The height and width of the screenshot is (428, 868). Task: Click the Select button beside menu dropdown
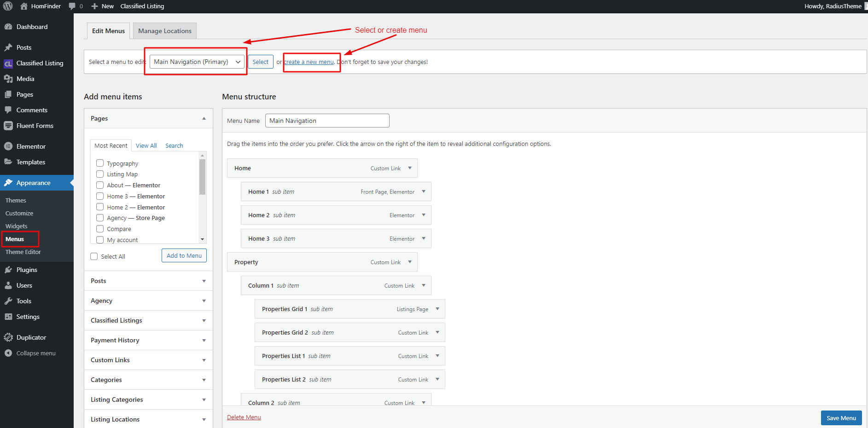tap(260, 62)
